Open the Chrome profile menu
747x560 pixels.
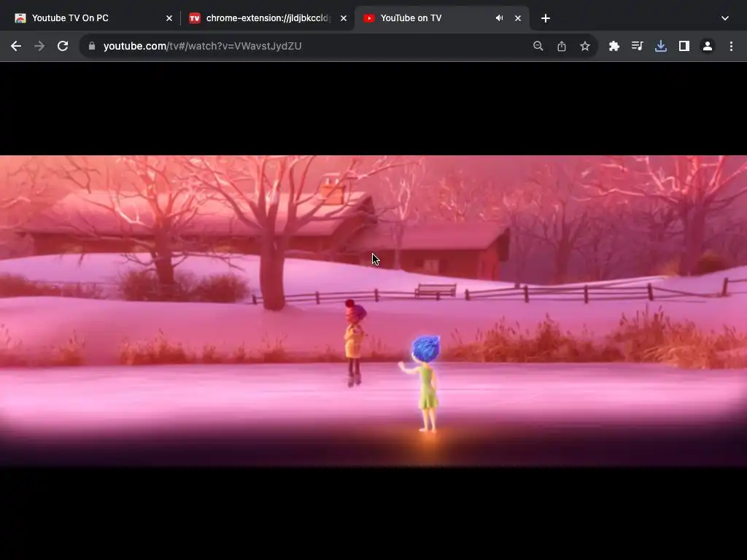708,46
